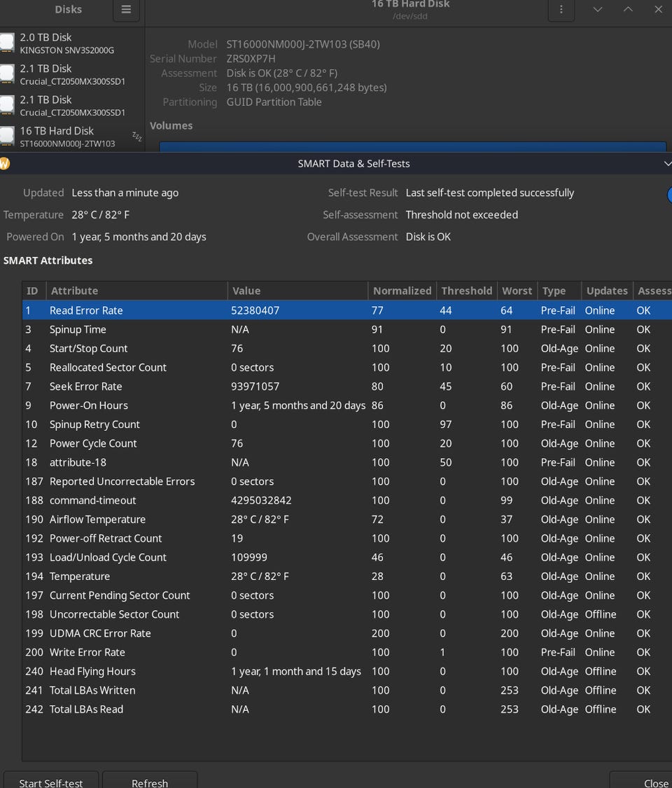Image resolution: width=672 pixels, height=788 pixels.
Task: Click the value 52380407
Action: [255, 310]
